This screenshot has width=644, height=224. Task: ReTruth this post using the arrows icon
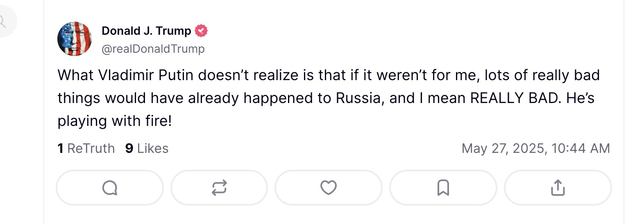219,188
